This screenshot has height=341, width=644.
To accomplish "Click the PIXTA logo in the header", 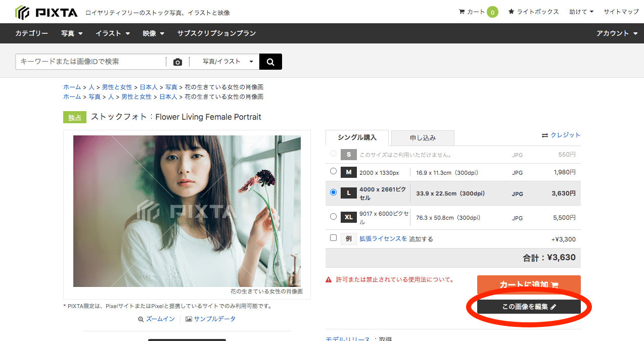I will tap(47, 12).
